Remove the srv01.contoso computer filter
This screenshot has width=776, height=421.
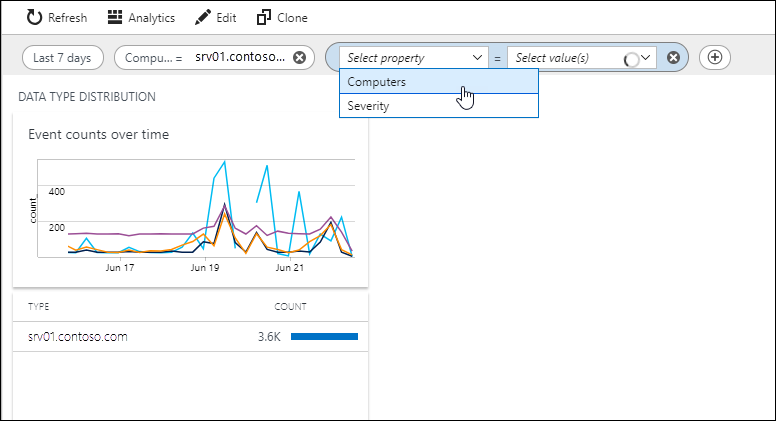pos(299,58)
